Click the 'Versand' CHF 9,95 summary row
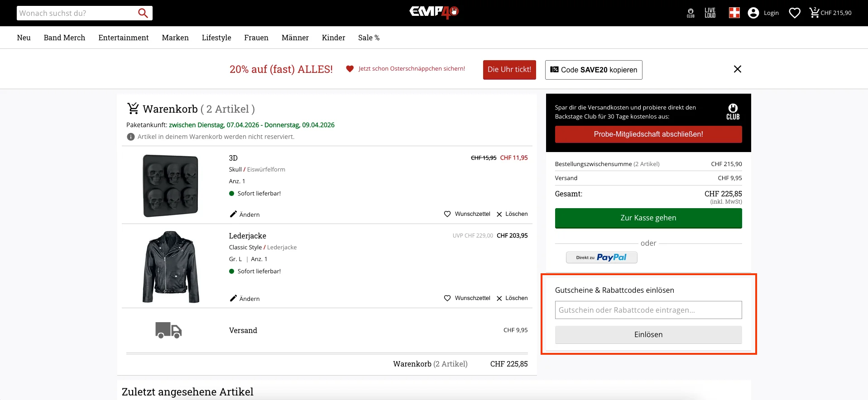The height and width of the screenshot is (400, 868). [x=648, y=178]
